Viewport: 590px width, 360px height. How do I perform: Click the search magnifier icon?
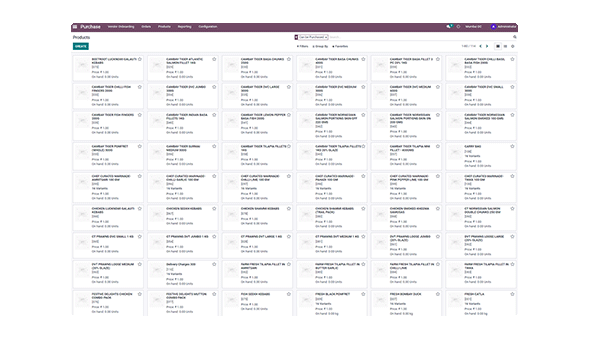(x=515, y=37)
